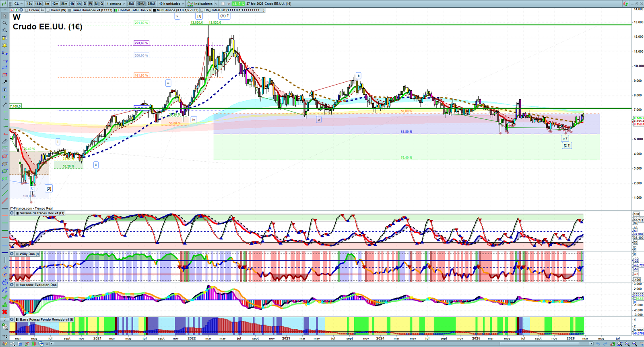Select the red diagonal line tool
Screen dimensions: 644x347
point(4,201)
